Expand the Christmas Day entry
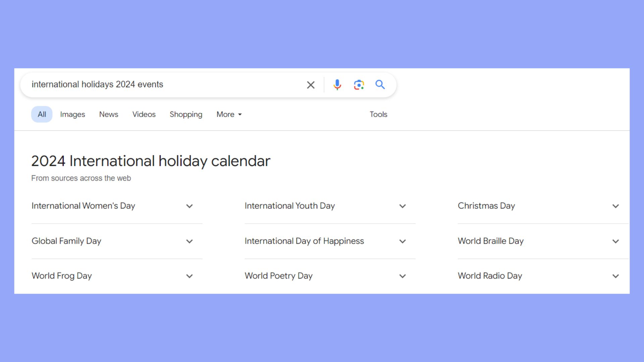Viewport: 644px width, 362px height. (615, 206)
